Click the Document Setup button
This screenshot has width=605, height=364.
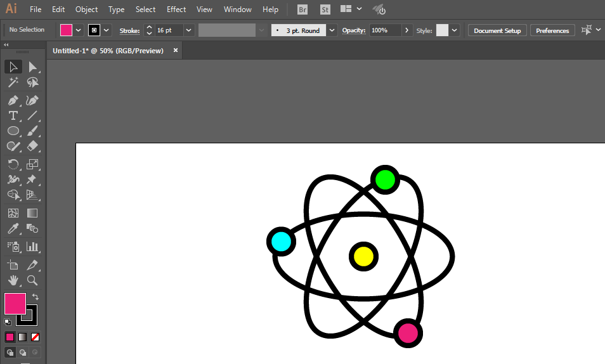pos(497,30)
